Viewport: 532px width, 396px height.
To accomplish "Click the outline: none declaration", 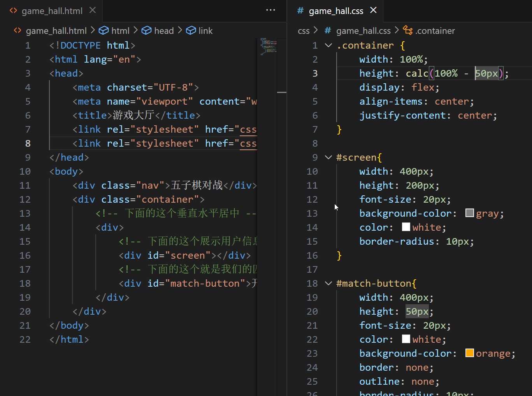I will click(x=399, y=382).
